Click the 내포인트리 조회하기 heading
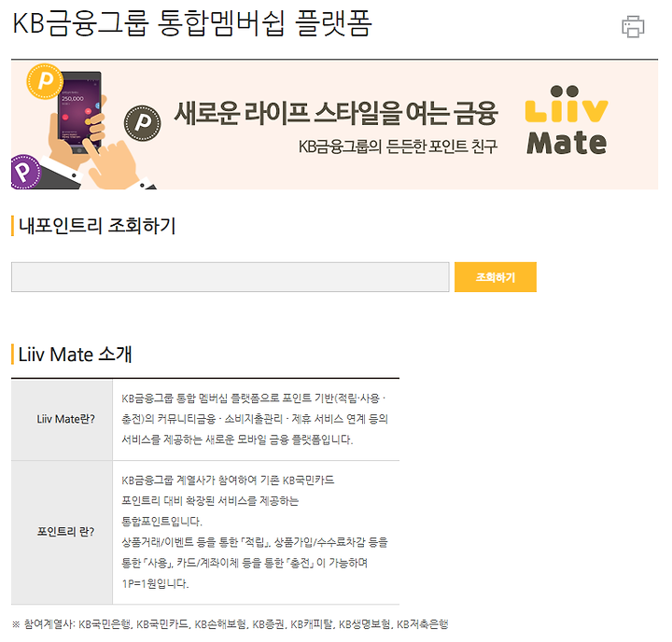The height and width of the screenshot is (642, 672). coord(97,226)
